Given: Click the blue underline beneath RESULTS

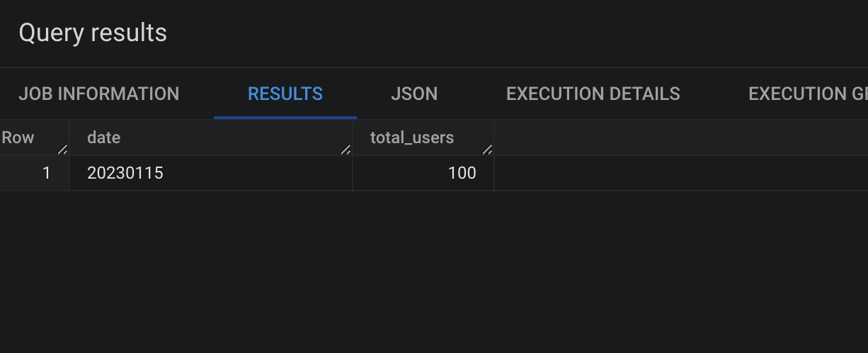Looking at the screenshot, I should pyautogui.click(x=285, y=117).
